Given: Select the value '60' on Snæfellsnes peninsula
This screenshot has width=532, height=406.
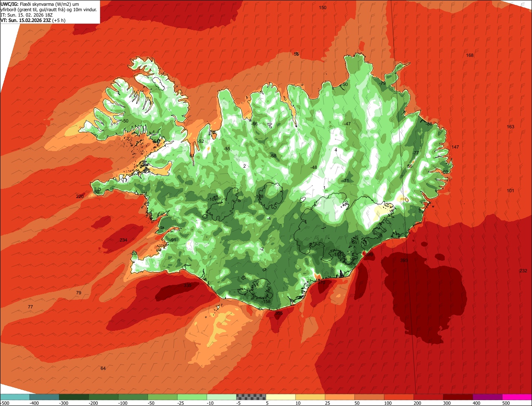Looking at the screenshot, I should [x=97, y=192].
